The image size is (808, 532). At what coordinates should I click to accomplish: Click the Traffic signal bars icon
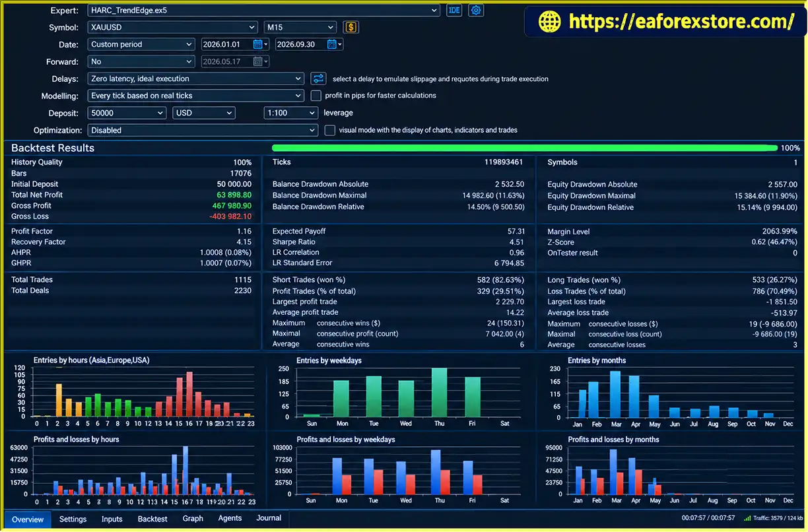pyautogui.click(x=748, y=519)
